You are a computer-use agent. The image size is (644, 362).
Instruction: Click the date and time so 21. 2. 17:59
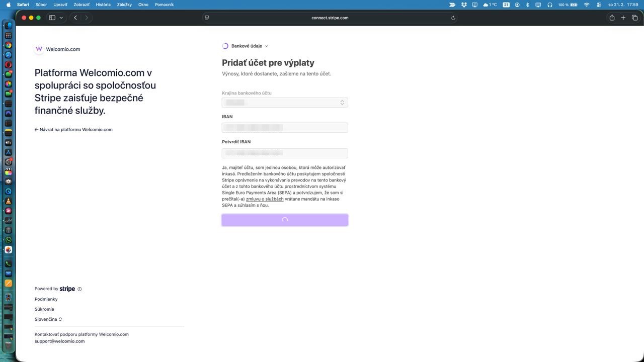tap(623, 5)
